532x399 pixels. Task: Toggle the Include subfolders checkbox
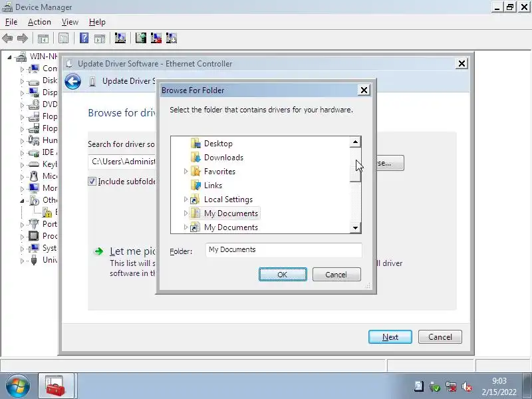(x=92, y=181)
